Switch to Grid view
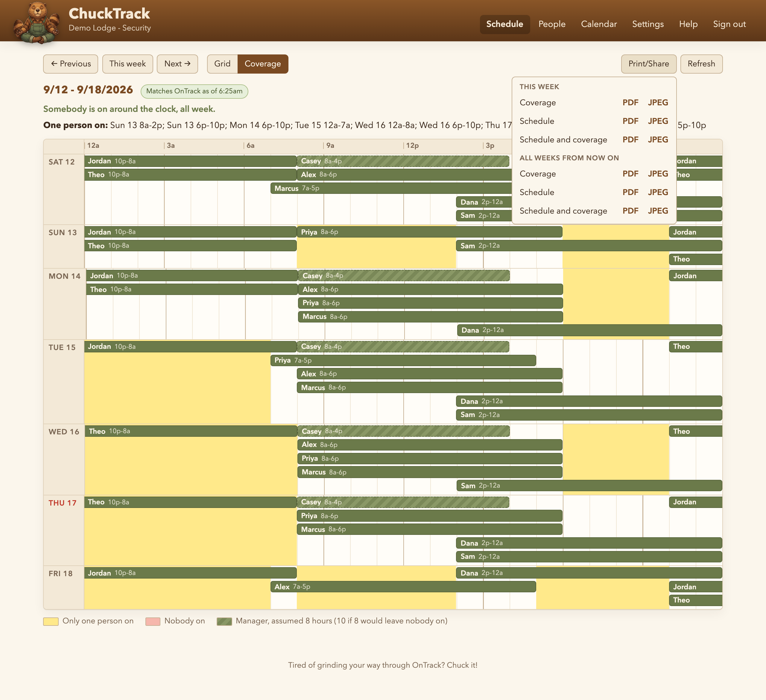766x700 pixels. point(222,64)
